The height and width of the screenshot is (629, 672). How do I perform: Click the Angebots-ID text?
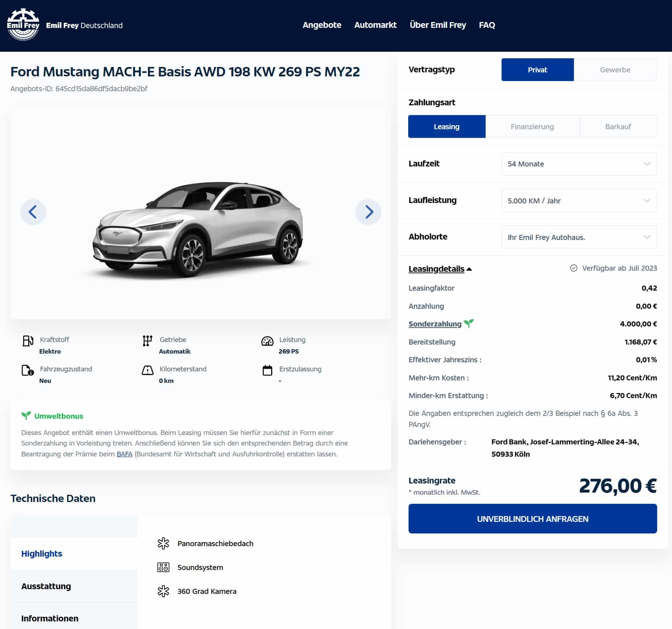(x=79, y=89)
